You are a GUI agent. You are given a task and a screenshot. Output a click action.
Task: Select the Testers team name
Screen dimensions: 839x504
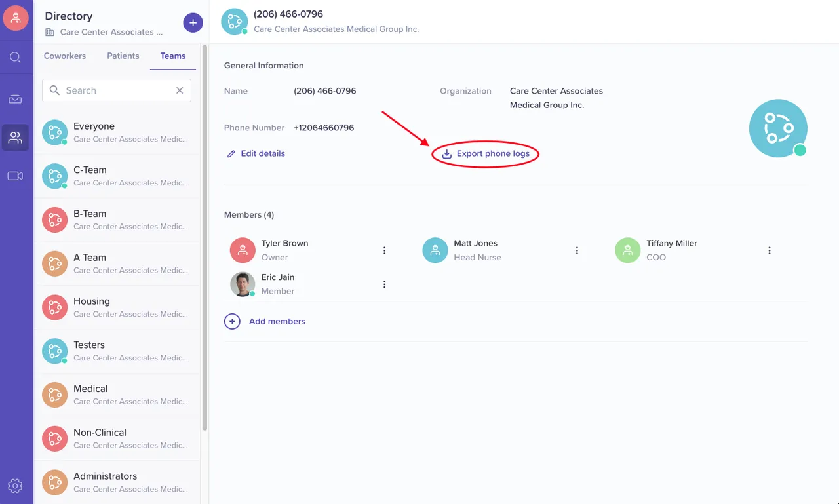pos(89,345)
